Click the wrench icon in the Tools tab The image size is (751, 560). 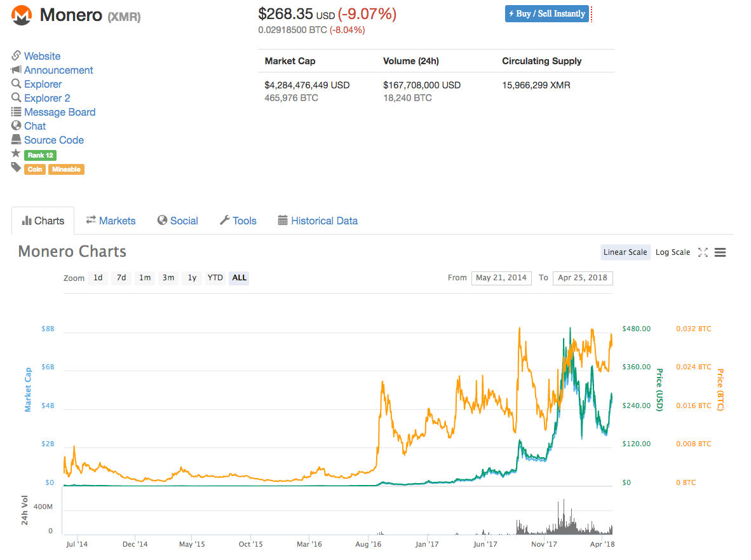224,221
